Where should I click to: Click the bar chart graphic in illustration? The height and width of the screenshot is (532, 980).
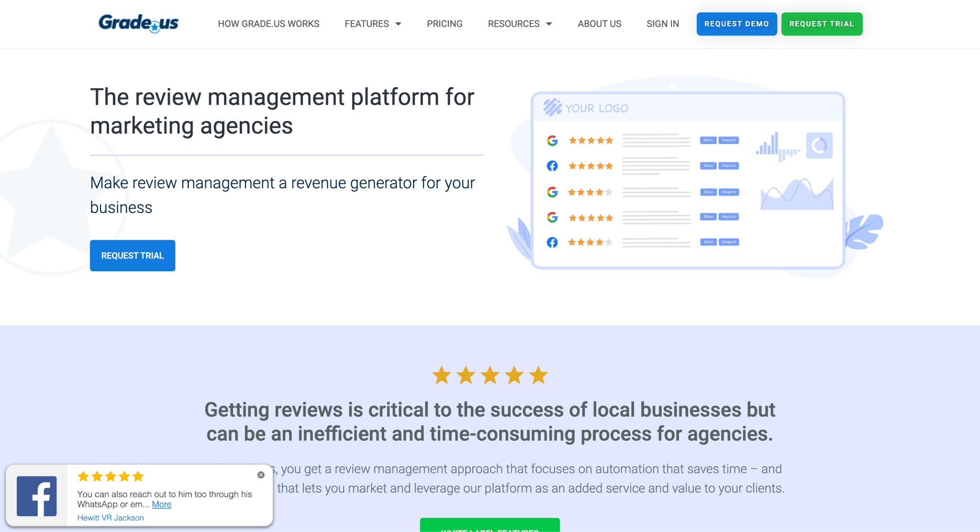(x=778, y=146)
